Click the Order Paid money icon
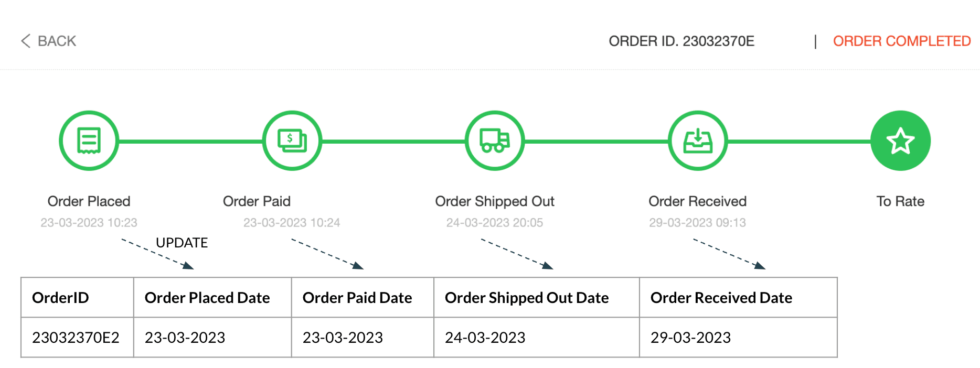 pos(292,140)
